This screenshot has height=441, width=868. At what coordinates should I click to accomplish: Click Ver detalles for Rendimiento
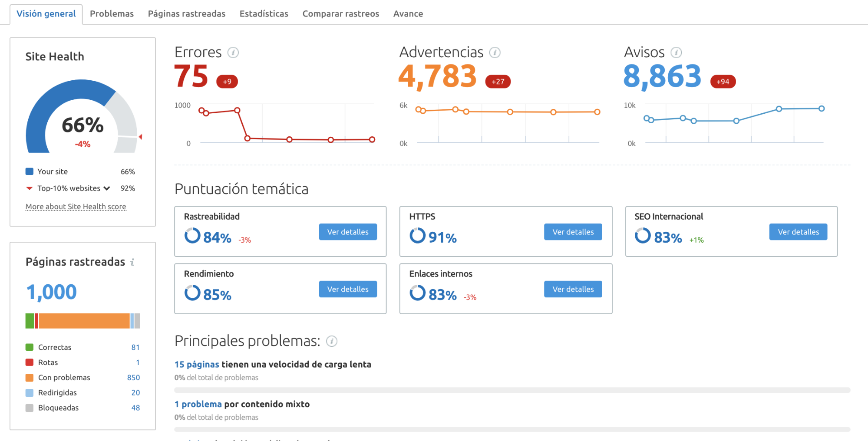(x=348, y=289)
